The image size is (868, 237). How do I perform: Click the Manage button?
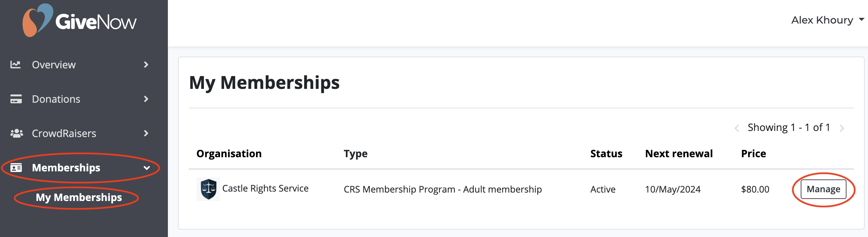[823, 189]
